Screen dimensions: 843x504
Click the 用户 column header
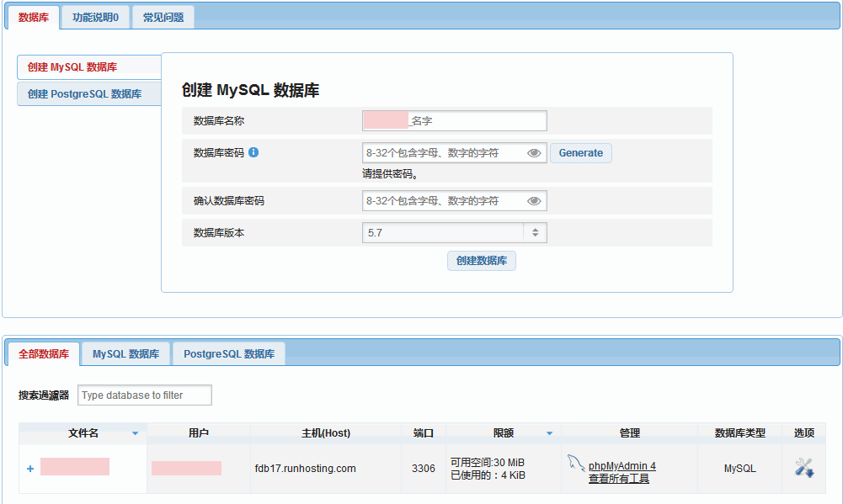click(199, 433)
